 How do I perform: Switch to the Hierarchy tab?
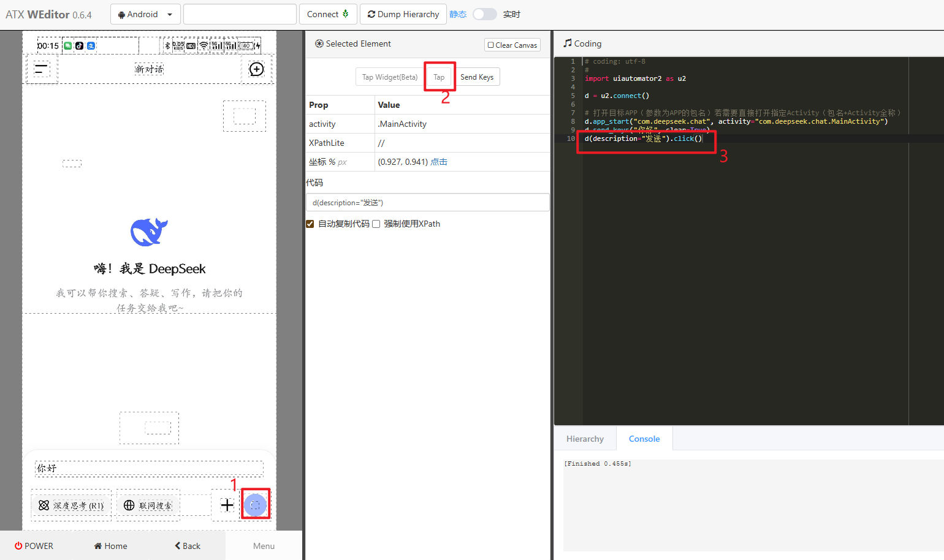(585, 439)
